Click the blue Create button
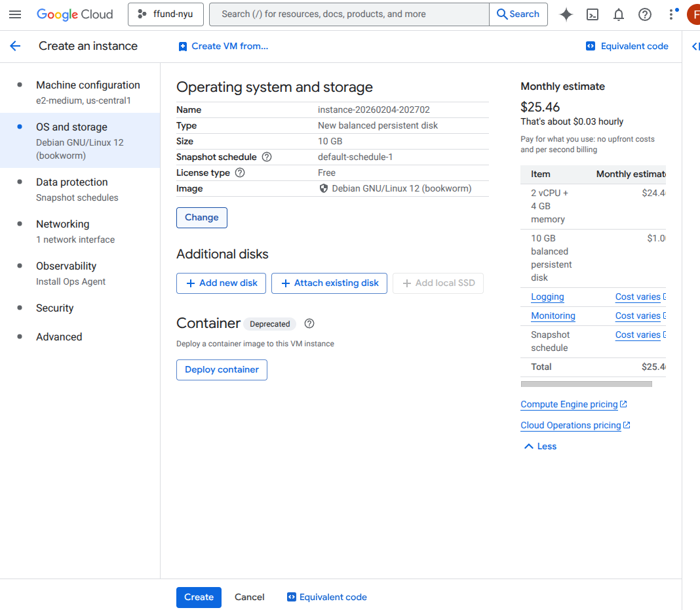Image resolution: width=700 pixels, height=610 pixels. pos(199,597)
